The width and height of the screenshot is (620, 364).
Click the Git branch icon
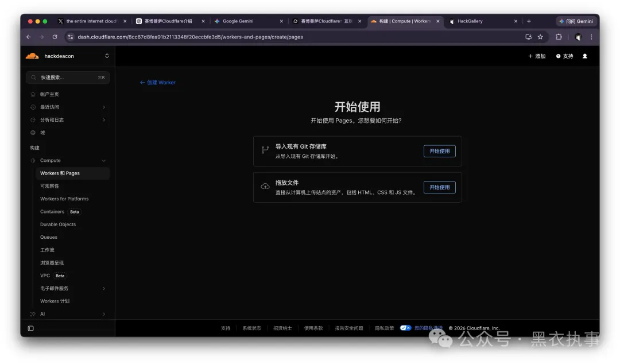click(x=265, y=149)
